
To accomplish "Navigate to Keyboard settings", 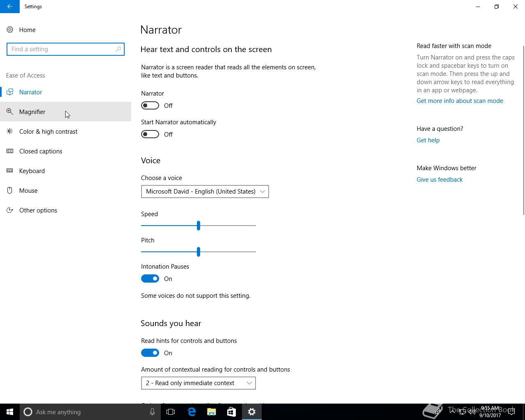I will tap(66, 171).
